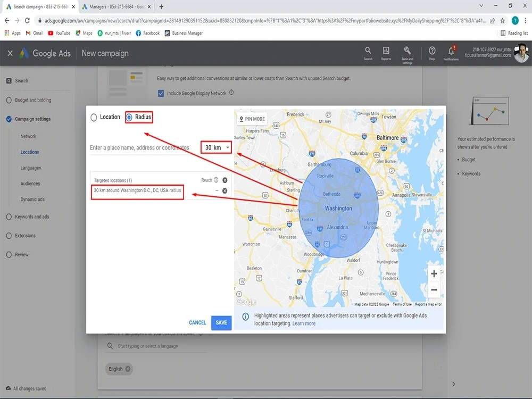Toggle Include Google Display Network checkbox
Screen dimensions: 532x399
coord(161,93)
